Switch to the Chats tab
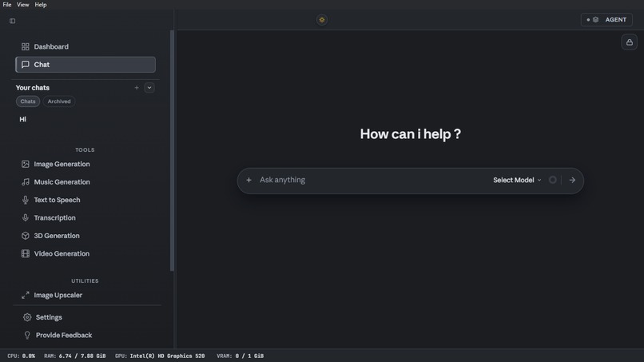Viewport: 644px width, 362px height. (28, 101)
